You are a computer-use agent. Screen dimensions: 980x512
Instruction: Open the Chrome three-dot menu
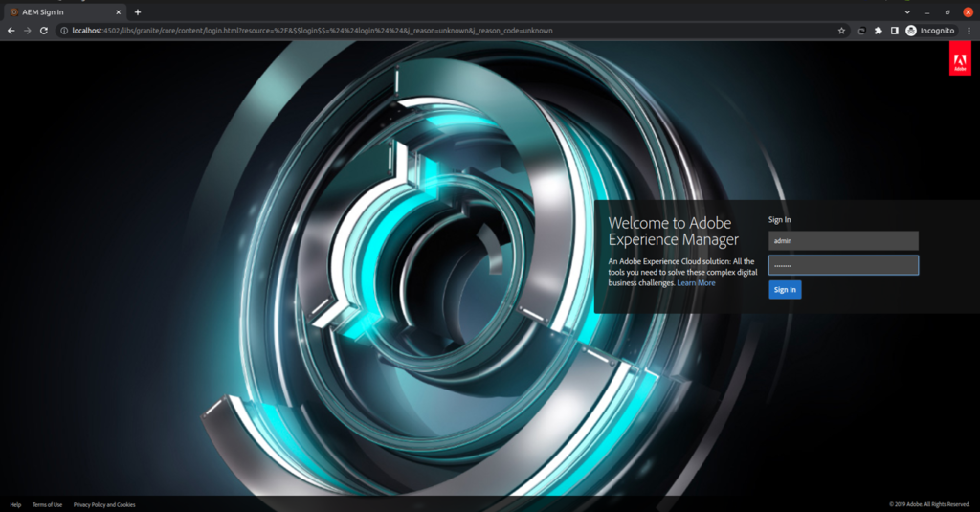(x=969, y=31)
